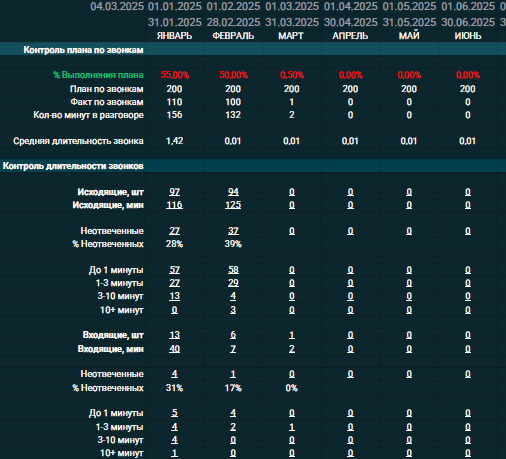506x459 pixels.
Task: Select the 'Контроль плана по звонкам' section header
Action: (x=83, y=50)
